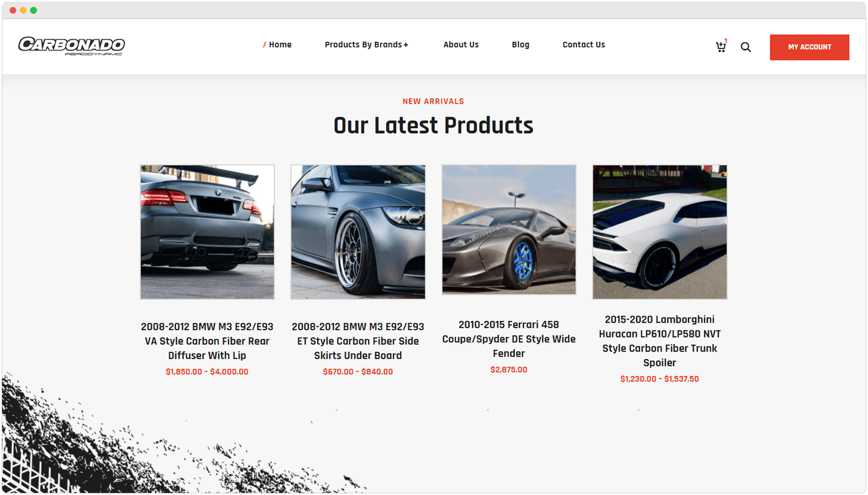Open the About Us page

click(461, 44)
